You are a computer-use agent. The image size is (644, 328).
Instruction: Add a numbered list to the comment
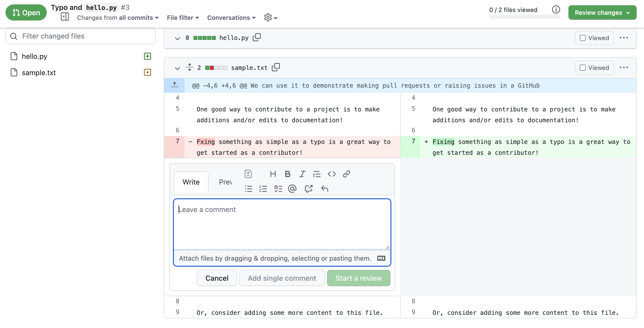(x=263, y=188)
